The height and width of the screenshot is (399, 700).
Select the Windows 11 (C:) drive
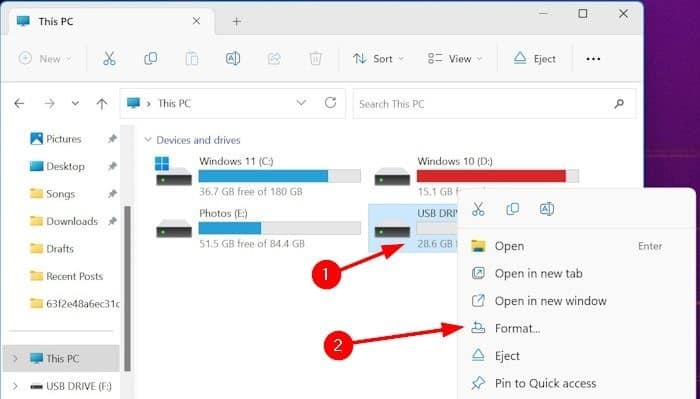[258, 176]
